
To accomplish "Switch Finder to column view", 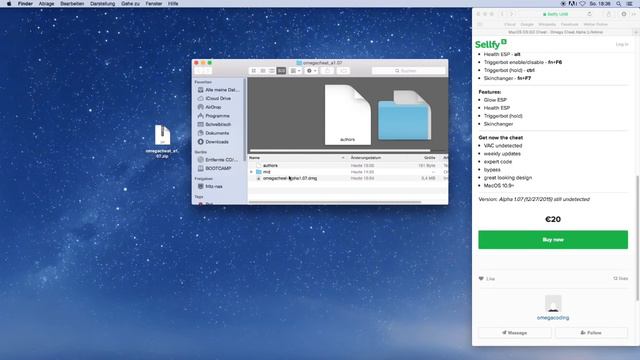I will [x=272, y=71].
